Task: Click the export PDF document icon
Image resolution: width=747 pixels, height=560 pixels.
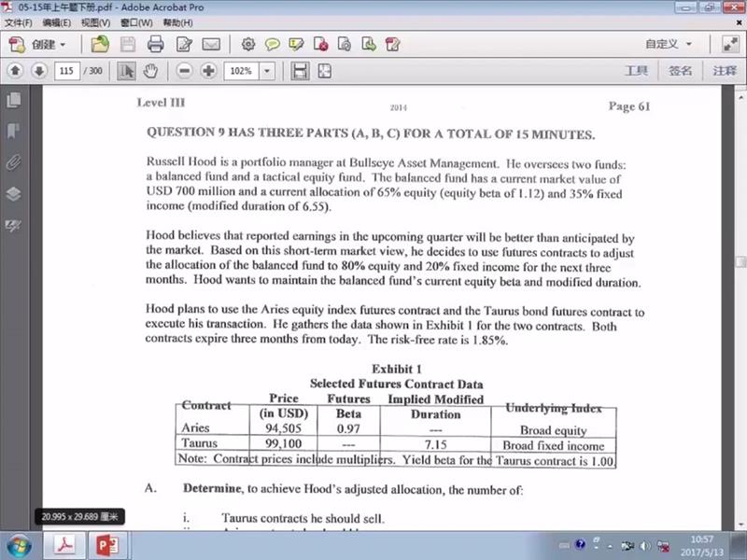Action: click(392, 44)
